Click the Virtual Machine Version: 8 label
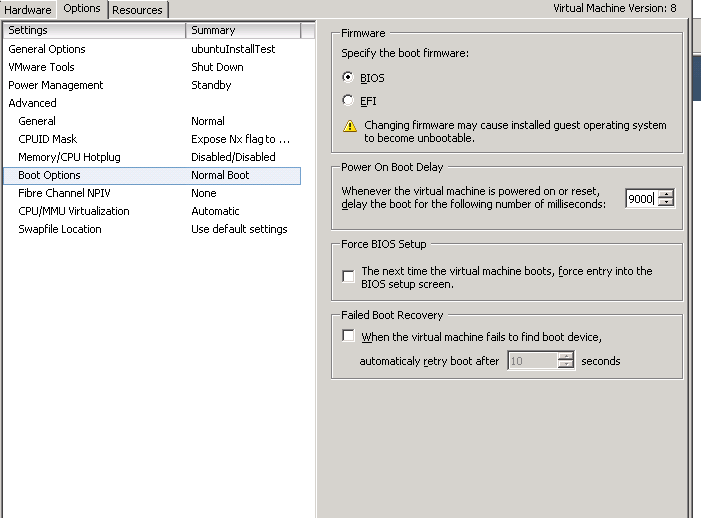This screenshot has height=518, width=701. tap(615, 8)
